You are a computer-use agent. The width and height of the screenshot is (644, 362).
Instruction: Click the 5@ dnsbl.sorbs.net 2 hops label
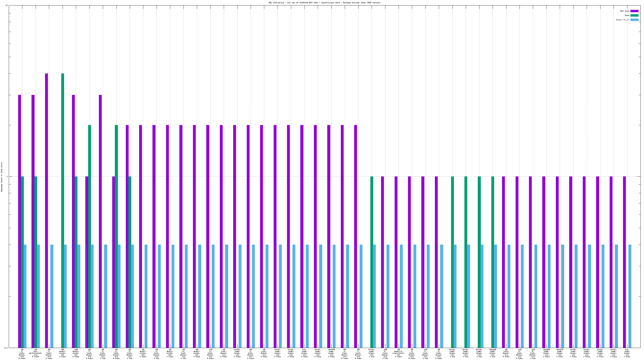(x=63, y=353)
